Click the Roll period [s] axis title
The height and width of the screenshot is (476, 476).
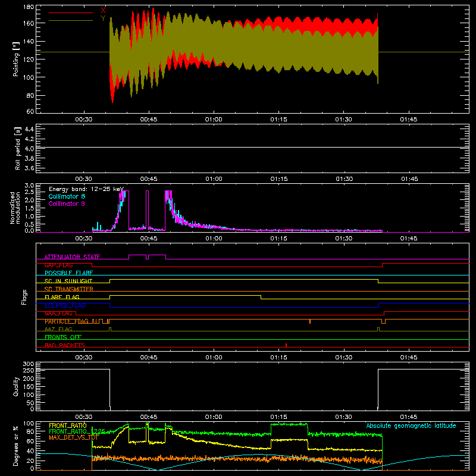[18, 148]
